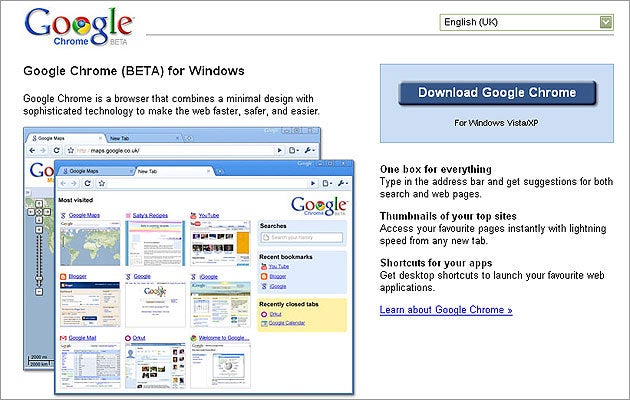Viewport: 630px width, 400px height.
Task: Click the map zoom slider handle
Action: pyautogui.click(x=39, y=278)
